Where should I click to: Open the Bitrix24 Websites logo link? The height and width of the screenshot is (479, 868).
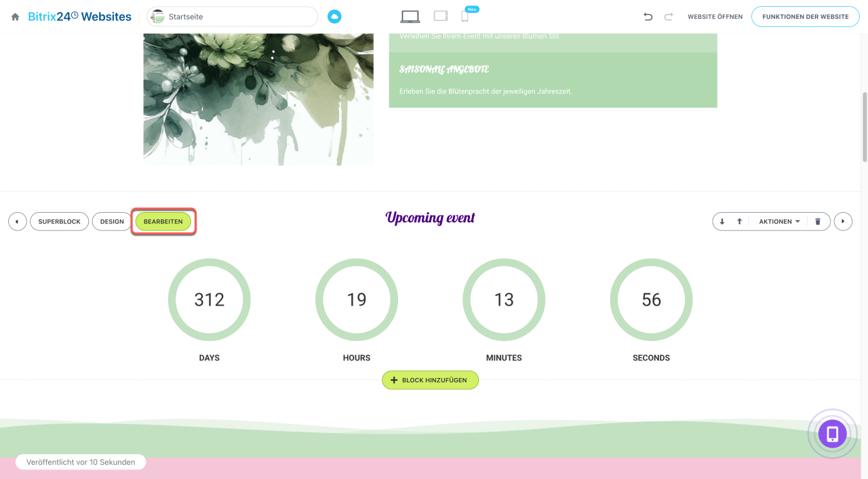click(x=80, y=16)
